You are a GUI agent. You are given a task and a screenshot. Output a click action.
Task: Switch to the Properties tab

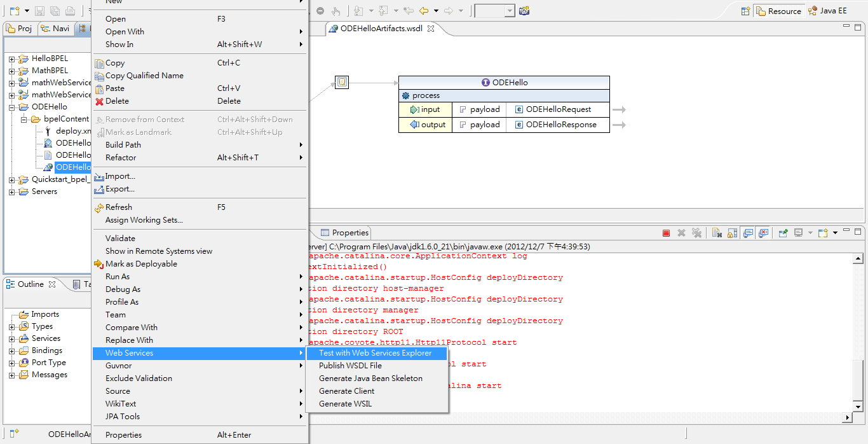pos(344,233)
